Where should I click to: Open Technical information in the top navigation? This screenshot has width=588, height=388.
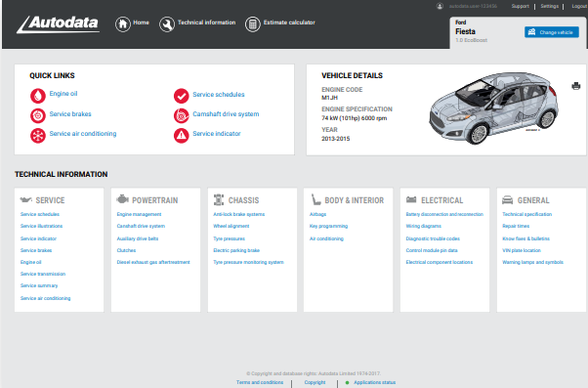coord(207,22)
